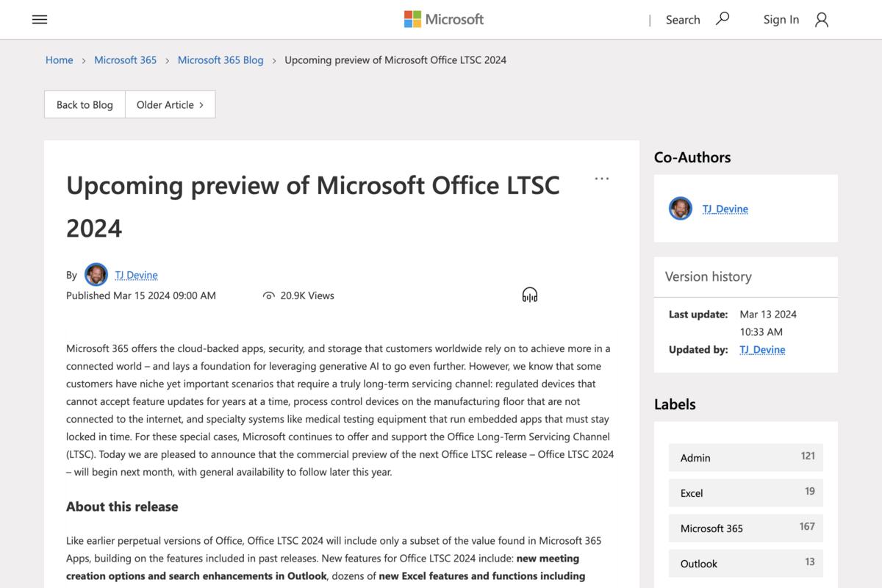Click the Last update date value
Image resolution: width=882 pixels, height=588 pixels.
[x=768, y=323]
